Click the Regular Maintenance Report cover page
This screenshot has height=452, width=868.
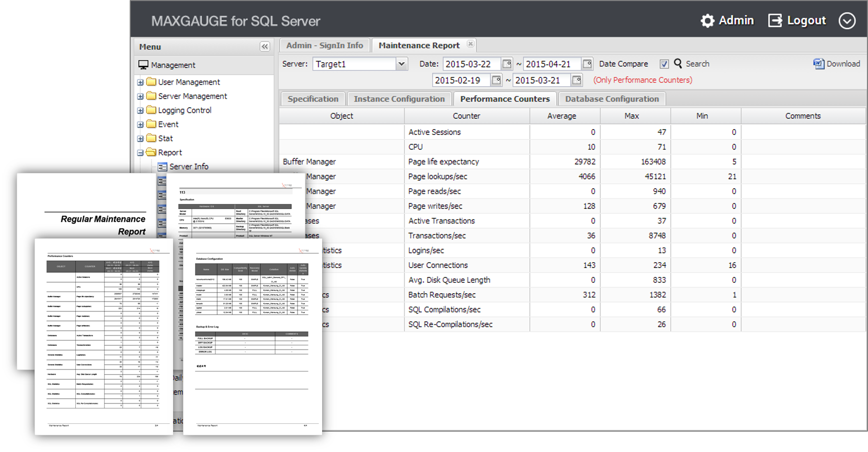pos(86,206)
